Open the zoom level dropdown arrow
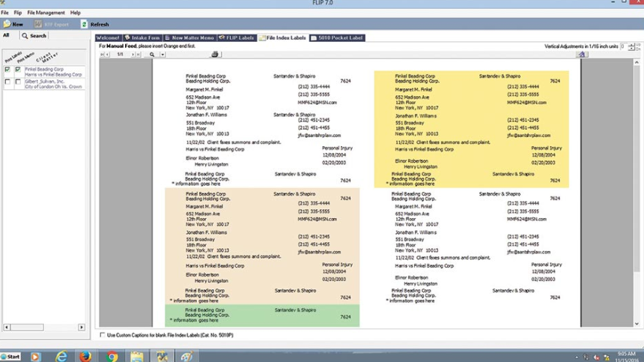 pos(162,54)
